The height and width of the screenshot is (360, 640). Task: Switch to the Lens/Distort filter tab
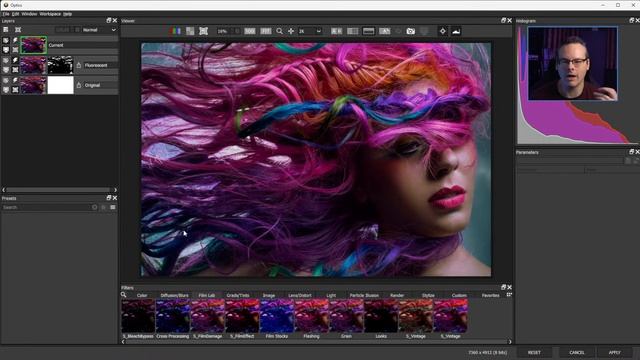click(300, 295)
